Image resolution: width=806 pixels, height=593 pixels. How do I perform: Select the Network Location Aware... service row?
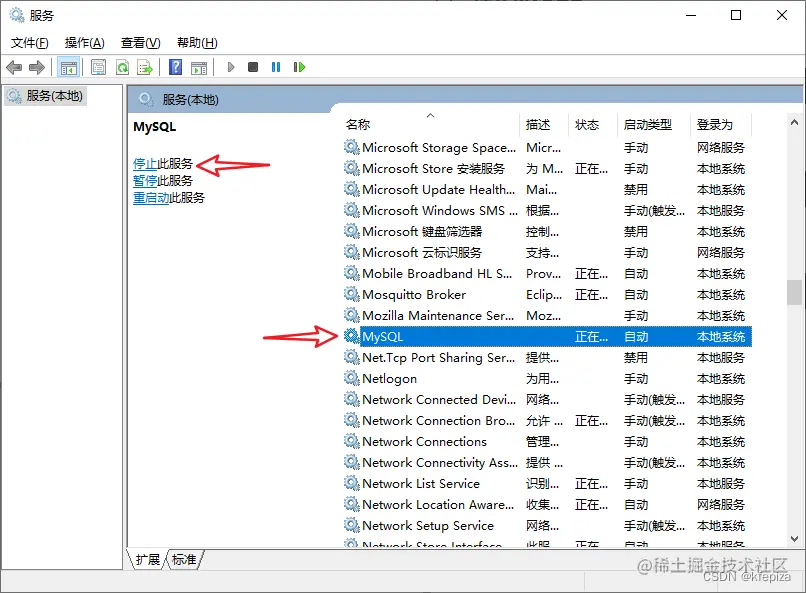[546, 505]
